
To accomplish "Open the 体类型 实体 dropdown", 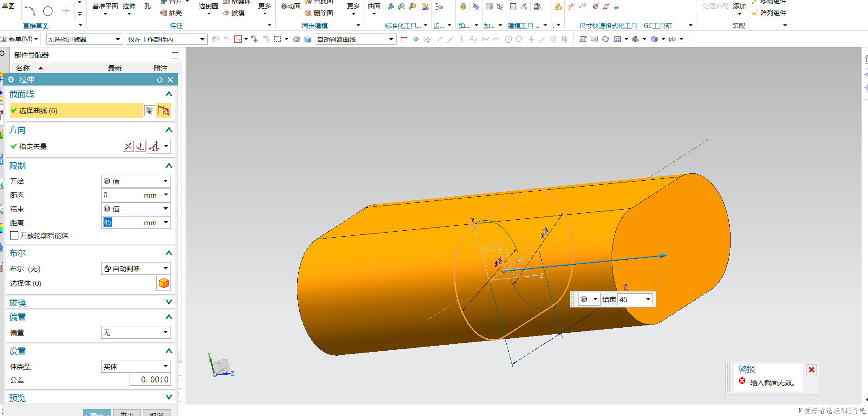I will (136, 366).
